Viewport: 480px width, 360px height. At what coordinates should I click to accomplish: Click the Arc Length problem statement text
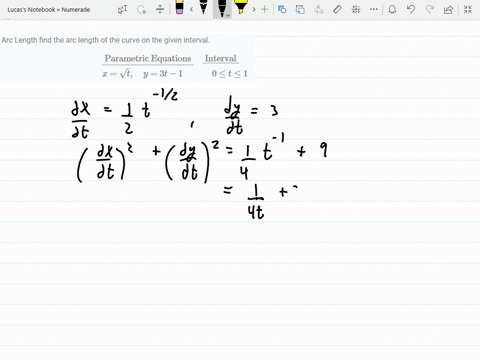point(106,40)
